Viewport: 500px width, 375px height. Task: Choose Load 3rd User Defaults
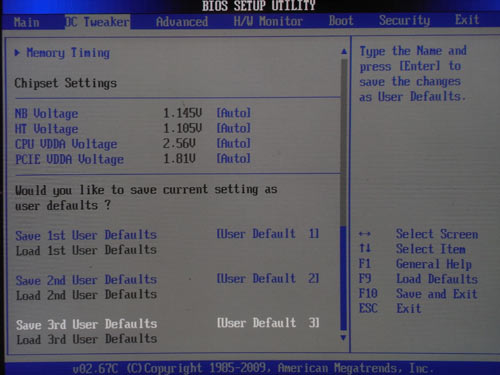coord(87,339)
